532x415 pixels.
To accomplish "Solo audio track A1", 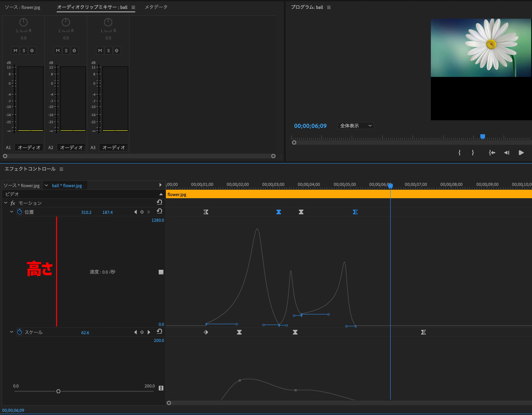I will point(24,50).
